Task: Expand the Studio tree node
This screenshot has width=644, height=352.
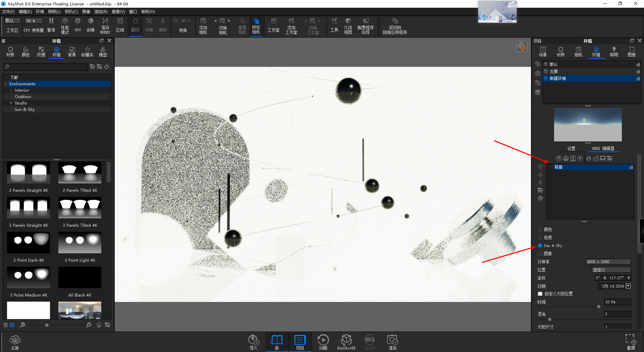Action: tap(11, 103)
